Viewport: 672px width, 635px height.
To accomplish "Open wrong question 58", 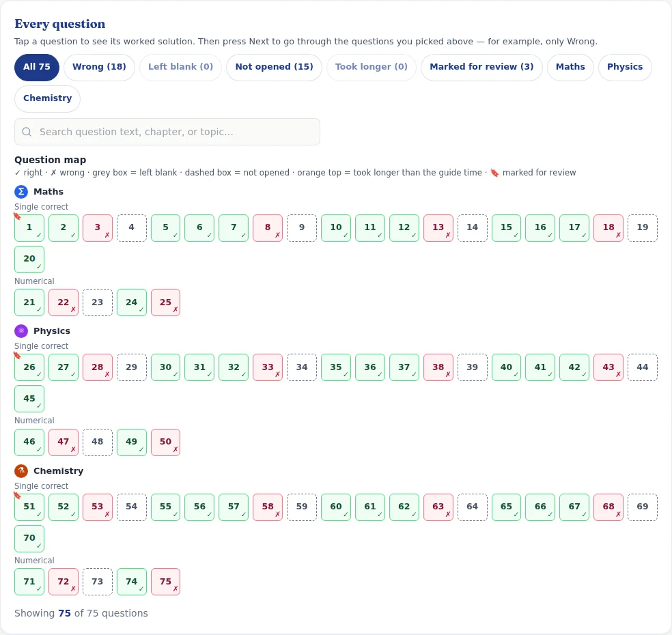I will click(x=268, y=507).
